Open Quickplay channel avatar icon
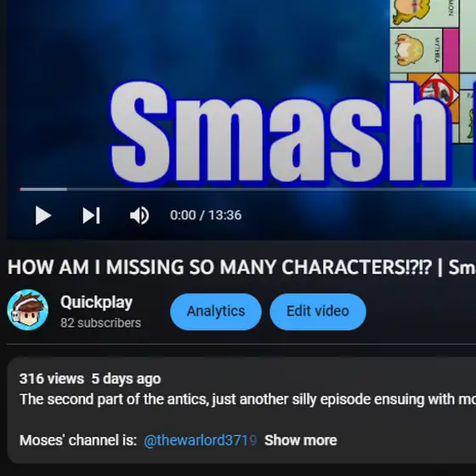Image resolution: width=476 pixels, height=476 pixels. [x=27, y=310]
